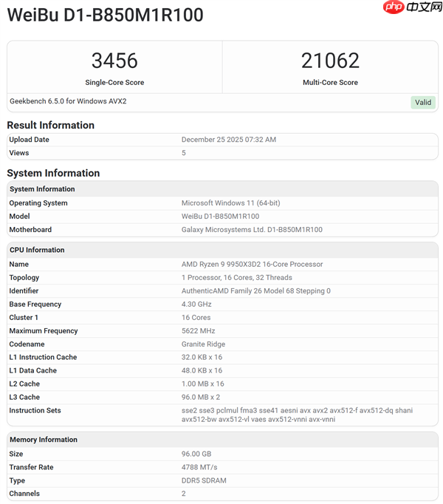Click the Name row label in CPU Information
This screenshot has height=504, width=443.
(x=19, y=265)
